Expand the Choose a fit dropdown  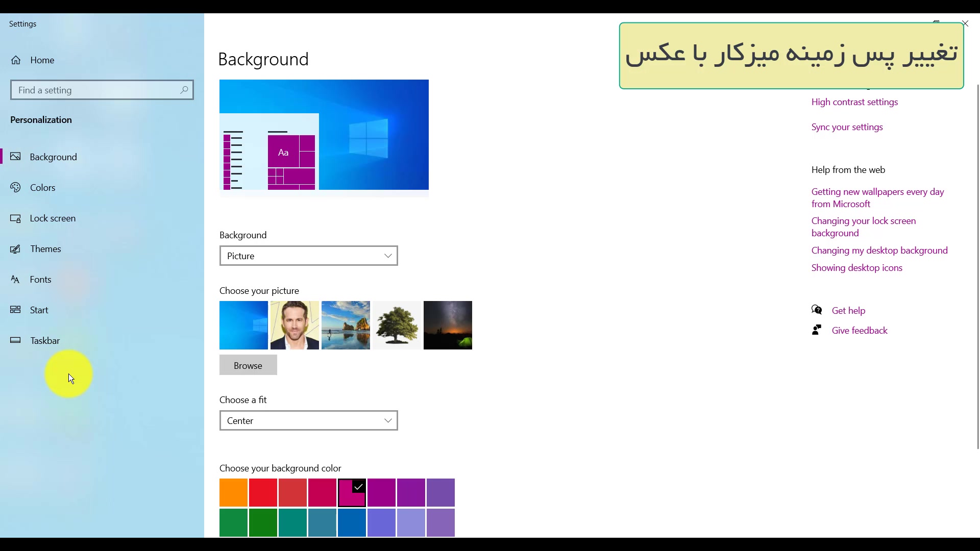coord(308,420)
